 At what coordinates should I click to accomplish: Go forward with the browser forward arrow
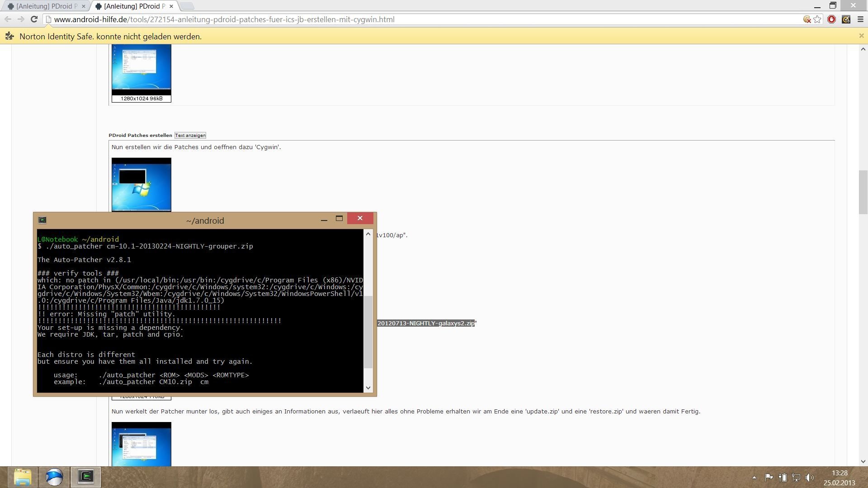point(21,19)
